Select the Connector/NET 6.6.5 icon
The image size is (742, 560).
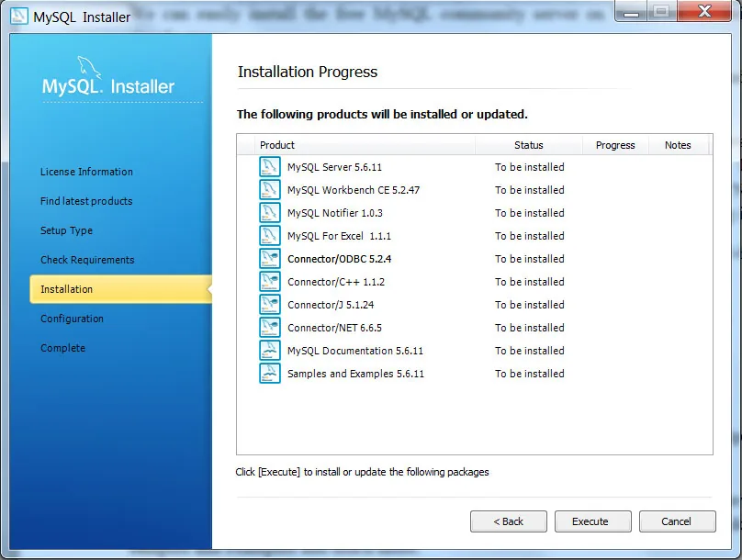coord(270,328)
